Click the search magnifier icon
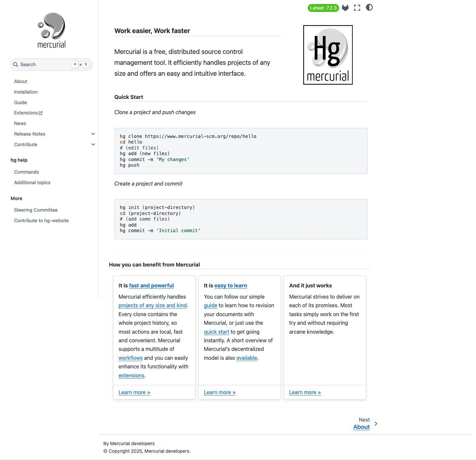This screenshot has height=460, width=476. (x=16, y=64)
